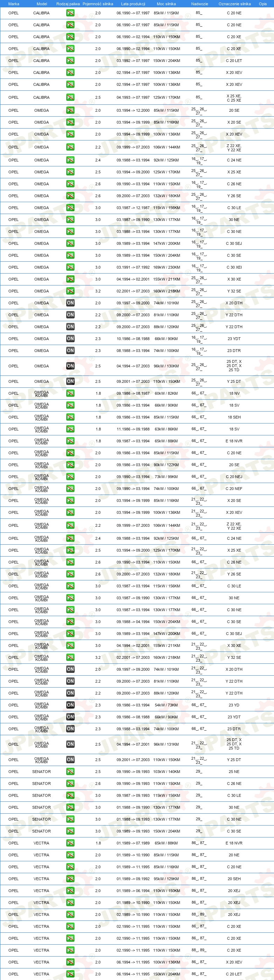Select the '18 SEH' engine code cell

234,417
